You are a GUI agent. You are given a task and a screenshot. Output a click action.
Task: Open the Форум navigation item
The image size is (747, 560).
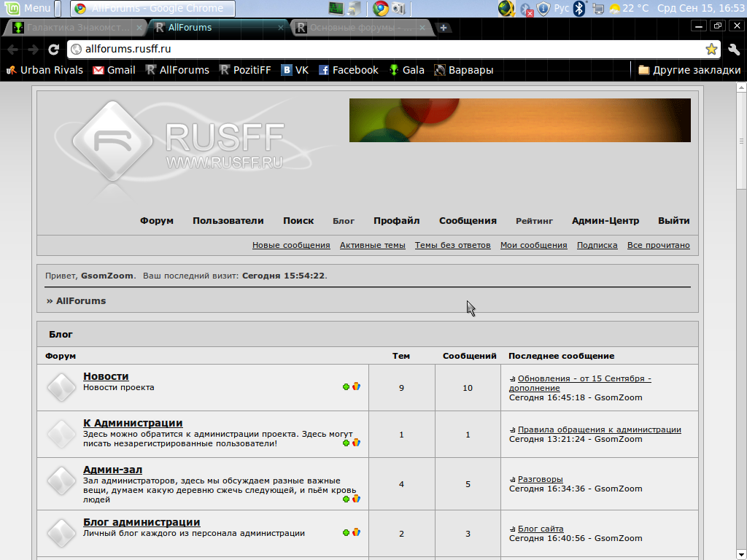pyautogui.click(x=157, y=221)
